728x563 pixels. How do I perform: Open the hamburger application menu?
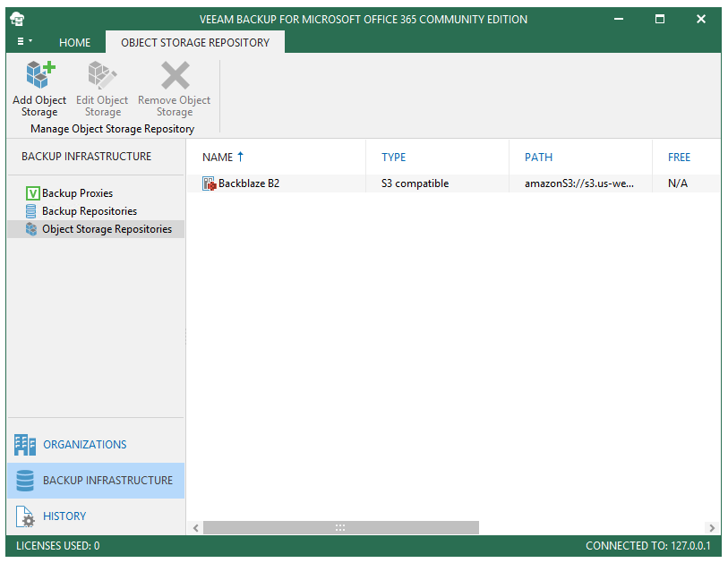coord(24,41)
